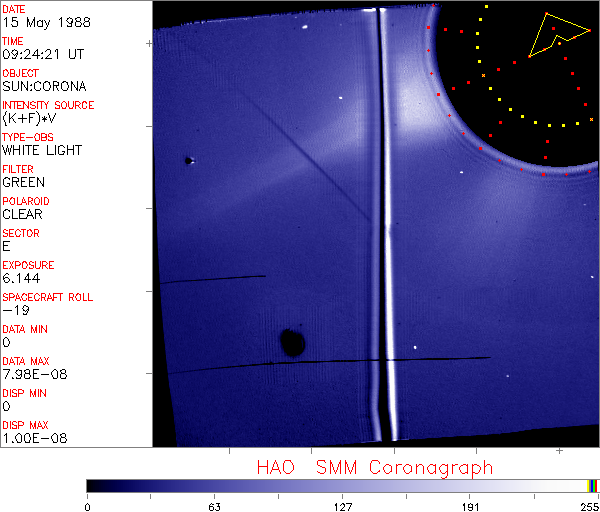Image resolution: width=600 pixels, height=512 pixels.
Task: Click the colorbar label '191'
Action: tap(470, 507)
